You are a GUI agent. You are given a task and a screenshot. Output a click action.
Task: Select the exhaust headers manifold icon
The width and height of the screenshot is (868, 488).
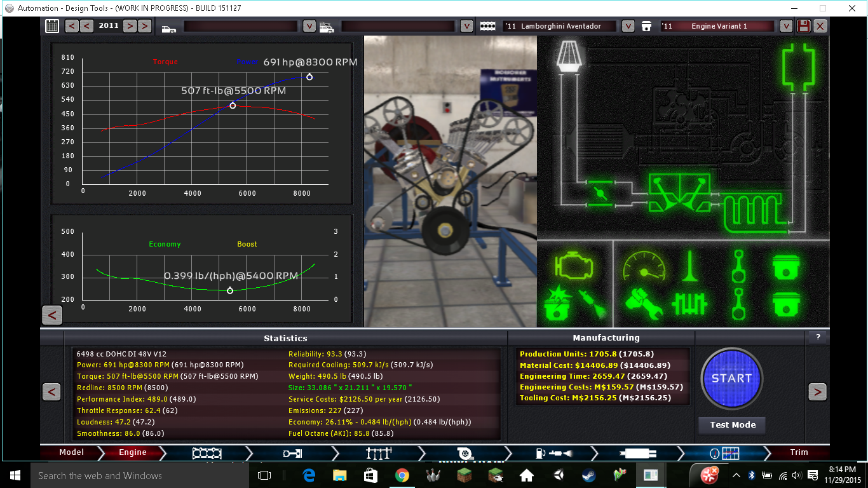point(755,213)
